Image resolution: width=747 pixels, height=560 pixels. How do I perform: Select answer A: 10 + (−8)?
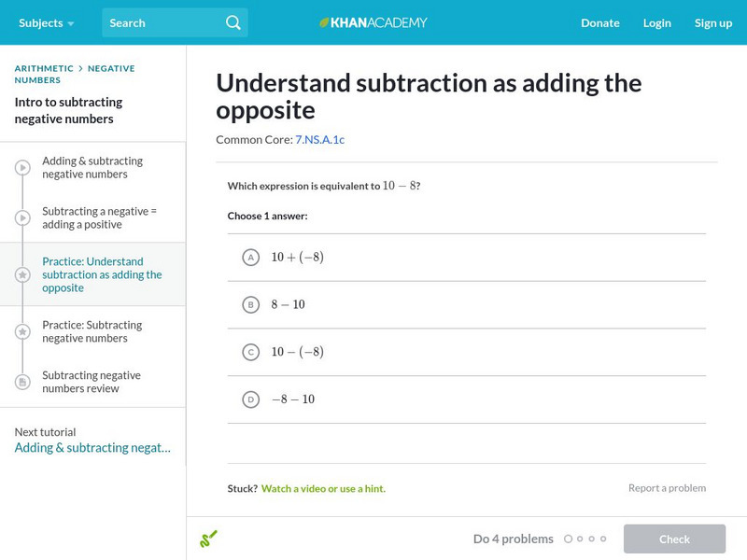[x=250, y=258]
